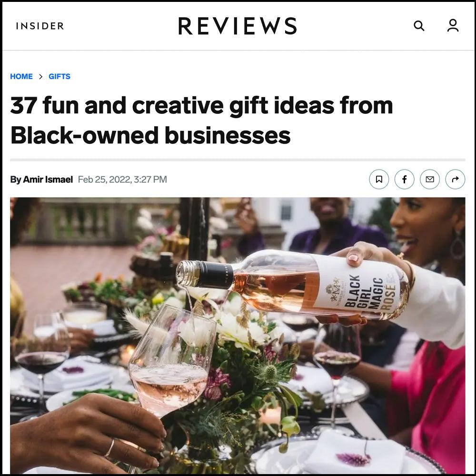476x476 pixels.
Task: Open the REVIEWS section logo
Action: [238, 26]
